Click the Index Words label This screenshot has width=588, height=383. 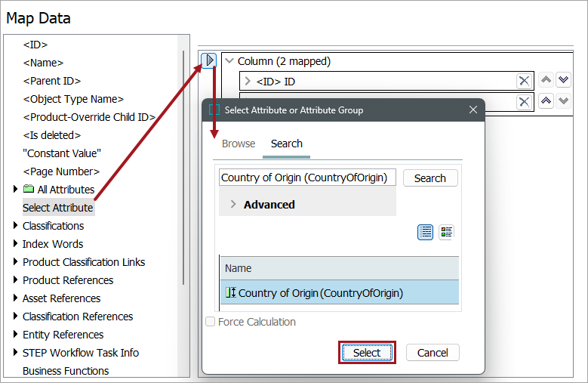pyautogui.click(x=53, y=244)
